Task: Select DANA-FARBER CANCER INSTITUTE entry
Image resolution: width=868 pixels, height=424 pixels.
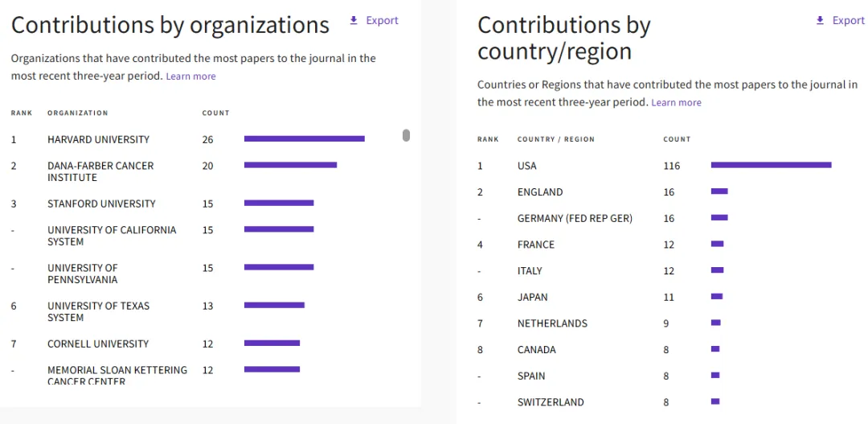Action: coord(100,172)
